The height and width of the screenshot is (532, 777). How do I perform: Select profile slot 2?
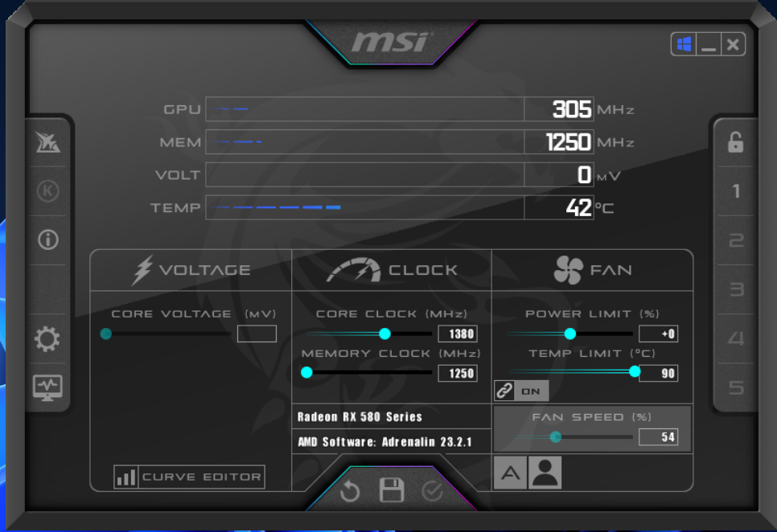pos(736,240)
